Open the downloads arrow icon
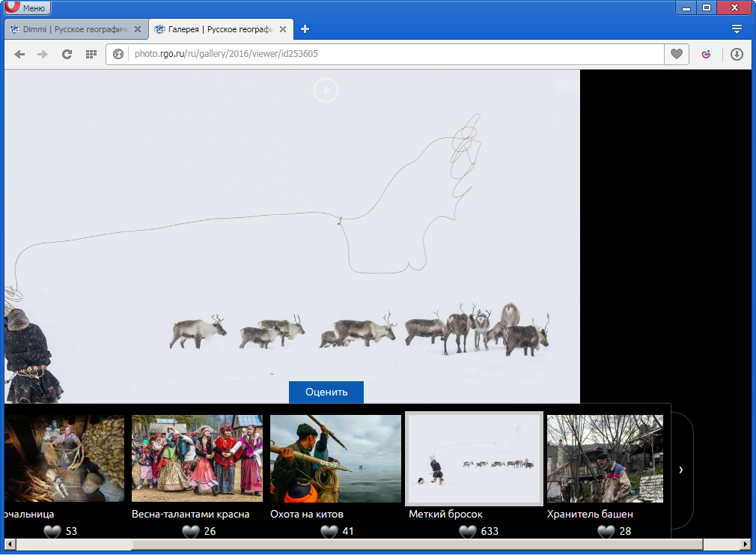This screenshot has height=555, width=756. tap(737, 54)
